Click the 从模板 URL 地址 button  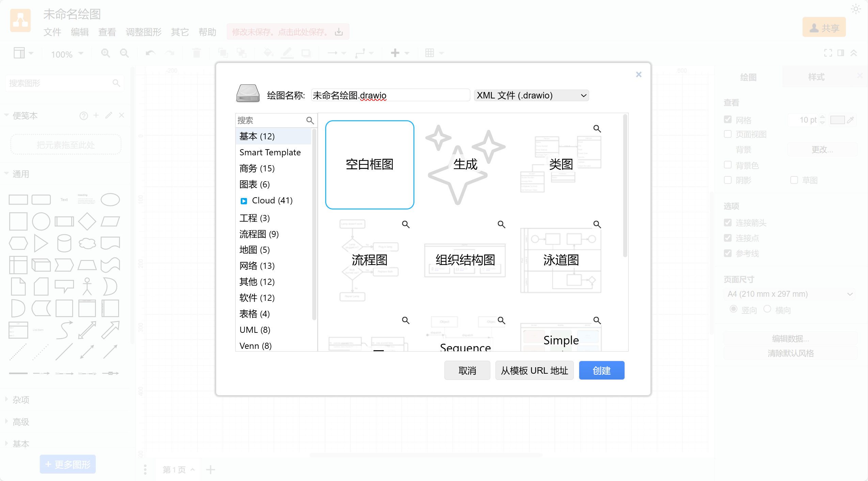click(534, 370)
